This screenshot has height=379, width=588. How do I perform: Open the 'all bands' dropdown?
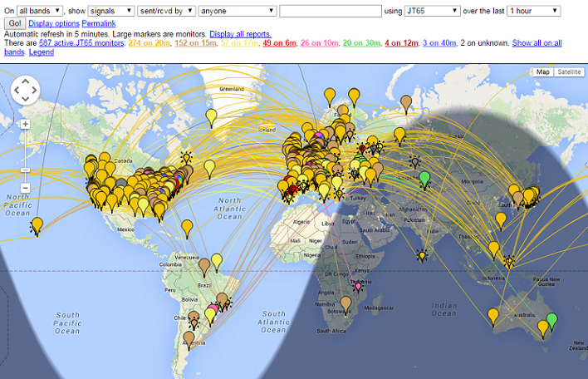click(40, 11)
